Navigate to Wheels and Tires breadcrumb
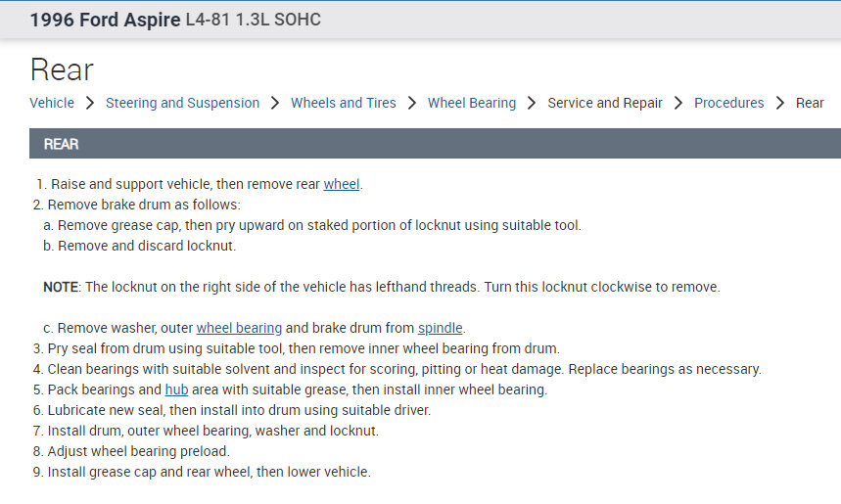 (344, 103)
